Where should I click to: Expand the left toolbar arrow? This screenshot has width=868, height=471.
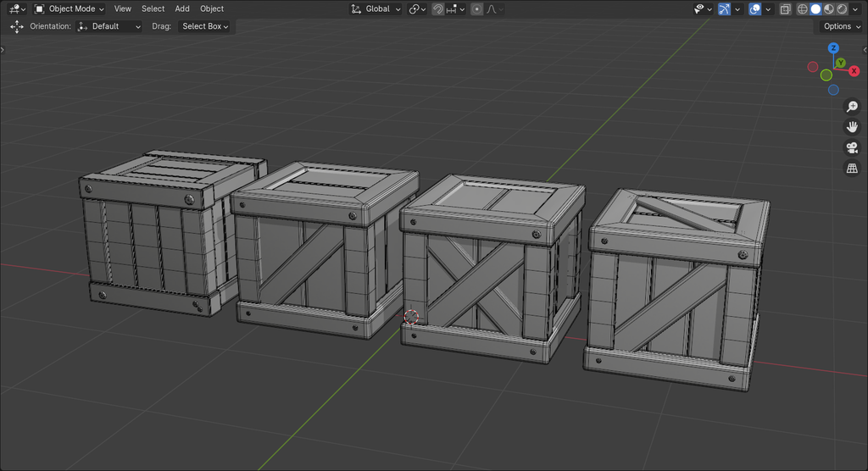coord(3,50)
